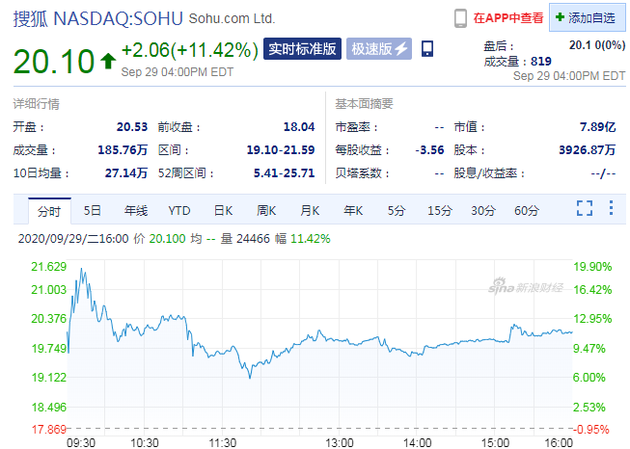This screenshot has width=630, height=449.
Task: Click the 详细行情 section heading
Action: pos(36,104)
